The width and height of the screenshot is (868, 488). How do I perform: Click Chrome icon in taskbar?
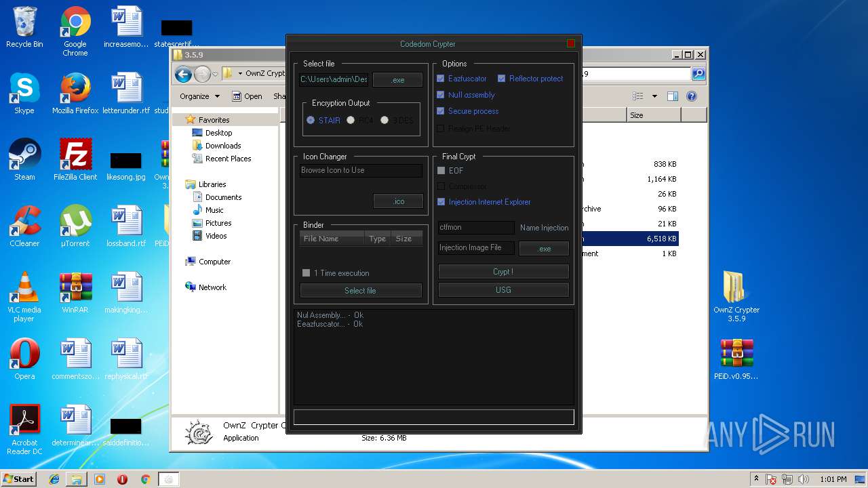click(x=145, y=479)
